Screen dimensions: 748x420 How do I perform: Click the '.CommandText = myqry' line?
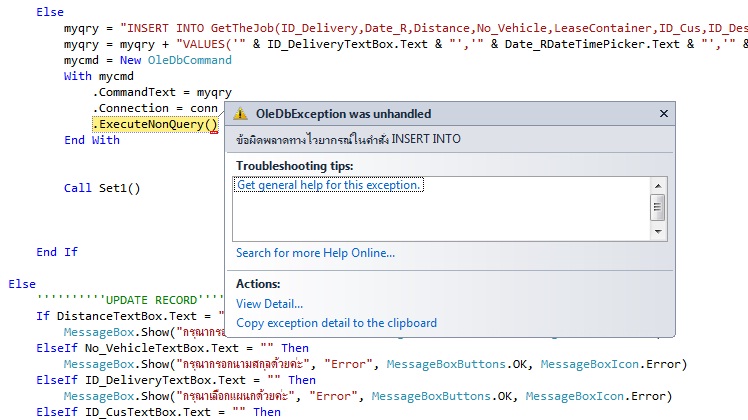click(x=163, y=92)
